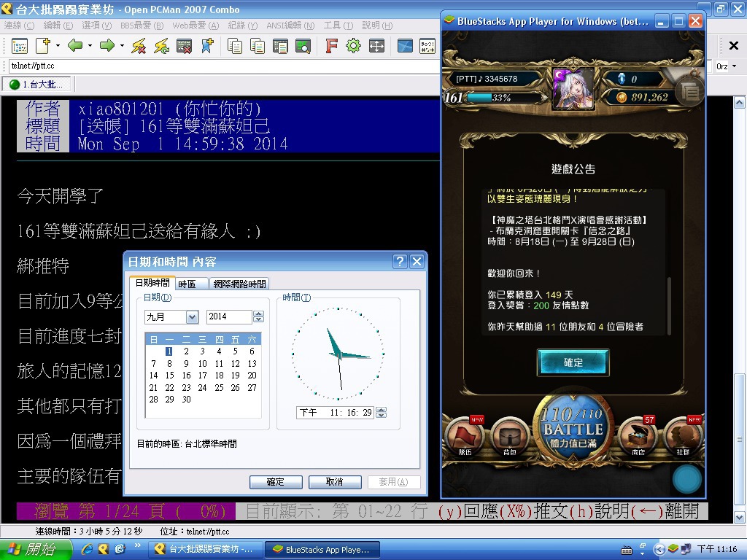
Task: Click the add bookmark star icon
Action: coord(208,46)
